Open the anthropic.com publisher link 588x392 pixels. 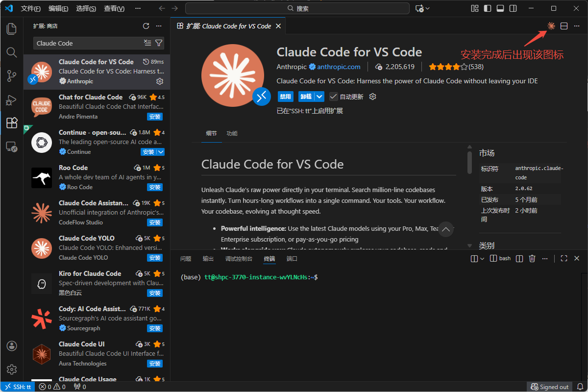(339, 67)
